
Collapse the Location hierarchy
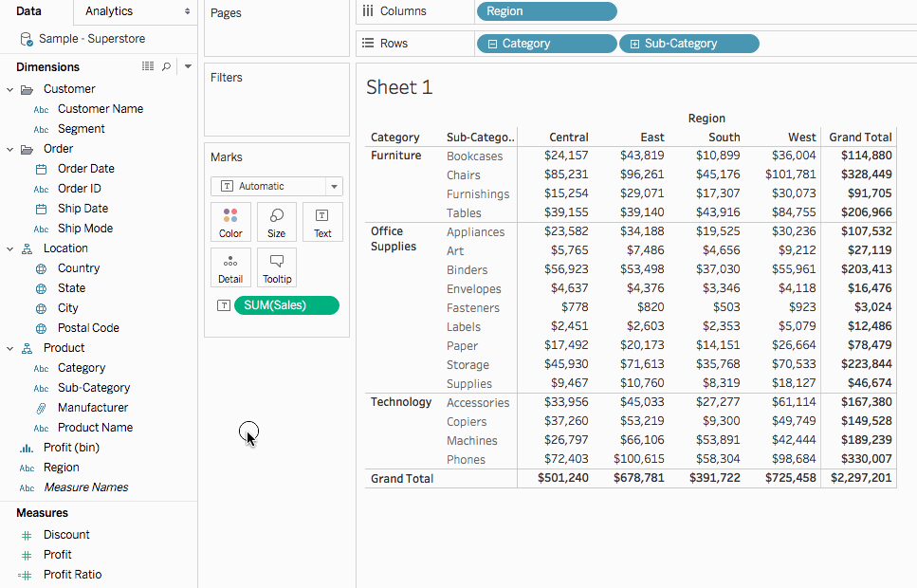(x=9, y=248)
